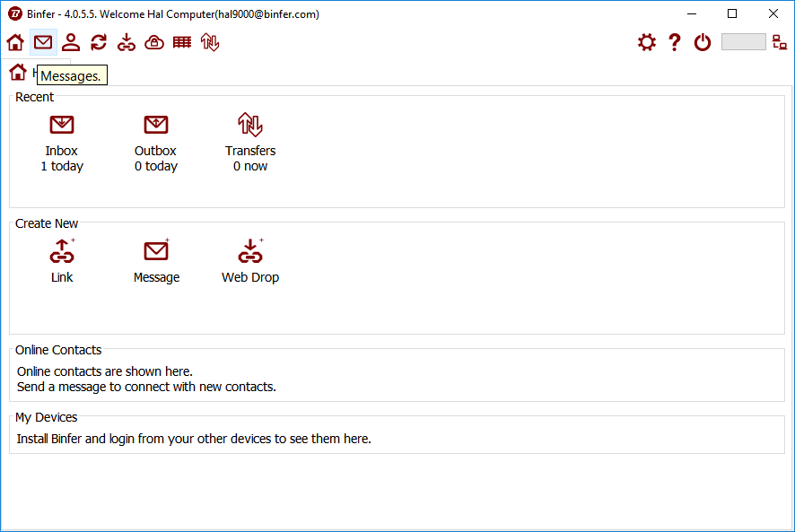Maximize the Binfer window
795x532 pixels.
coord(732,13)
